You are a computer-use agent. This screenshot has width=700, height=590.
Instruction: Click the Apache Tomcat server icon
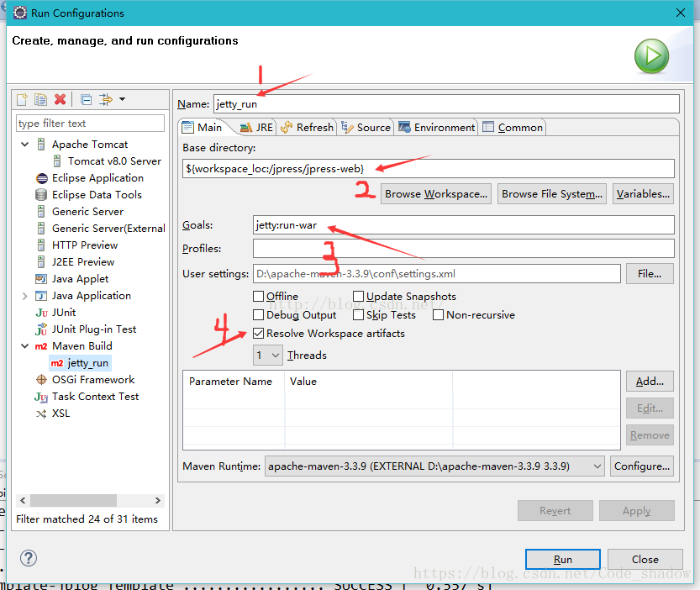41,145
